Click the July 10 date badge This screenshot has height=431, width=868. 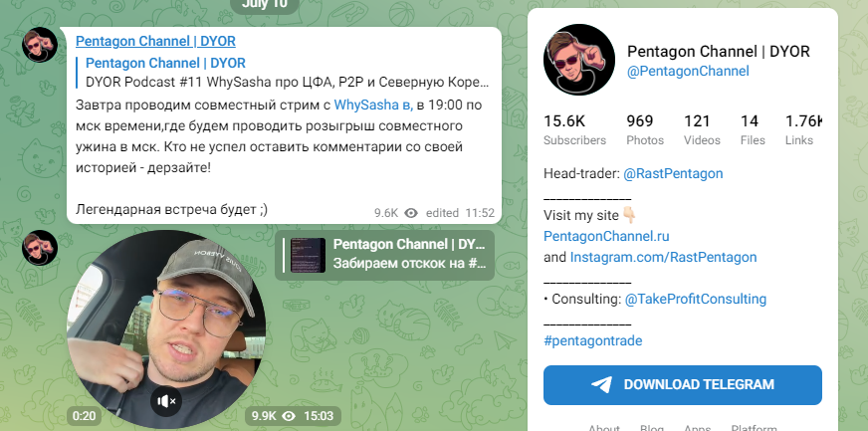265,4
